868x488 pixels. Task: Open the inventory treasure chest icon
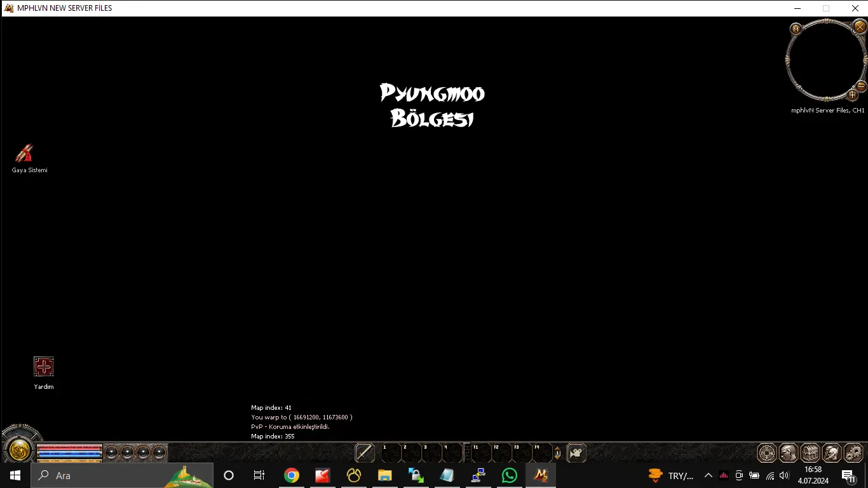tap(810, 452)
